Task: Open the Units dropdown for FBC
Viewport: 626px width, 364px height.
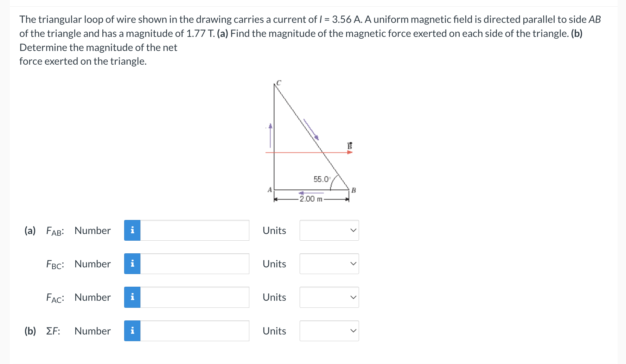Action: pyautogui.click(x=329, y=264)
